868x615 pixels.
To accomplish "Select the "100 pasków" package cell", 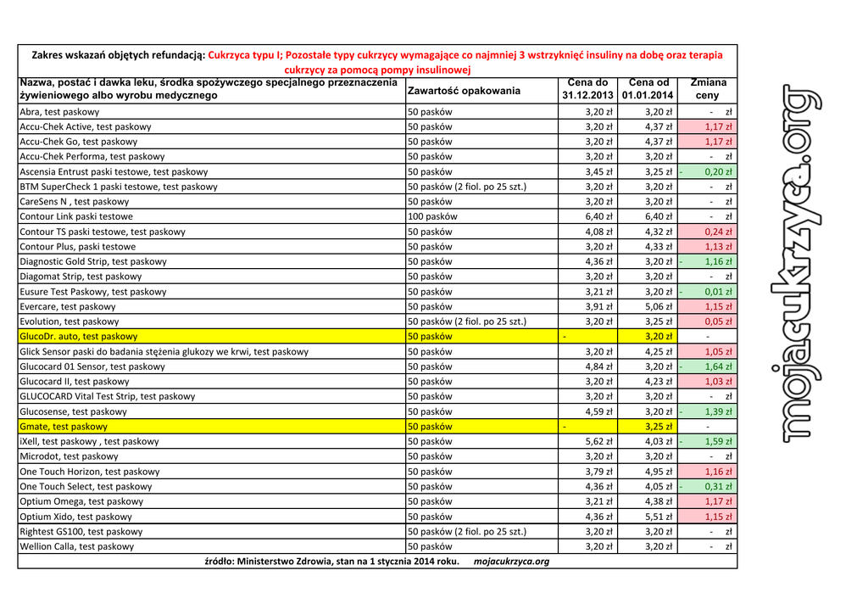I will point(432,216).
